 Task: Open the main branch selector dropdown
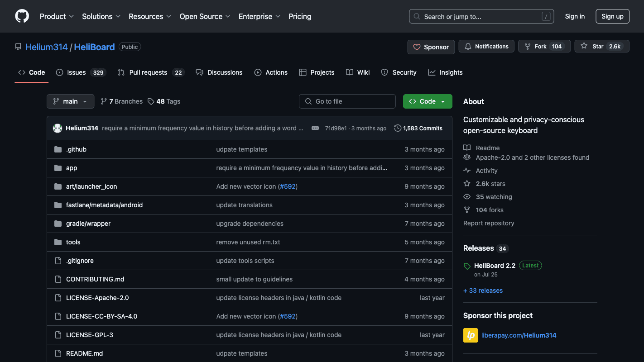coord(70,101)
